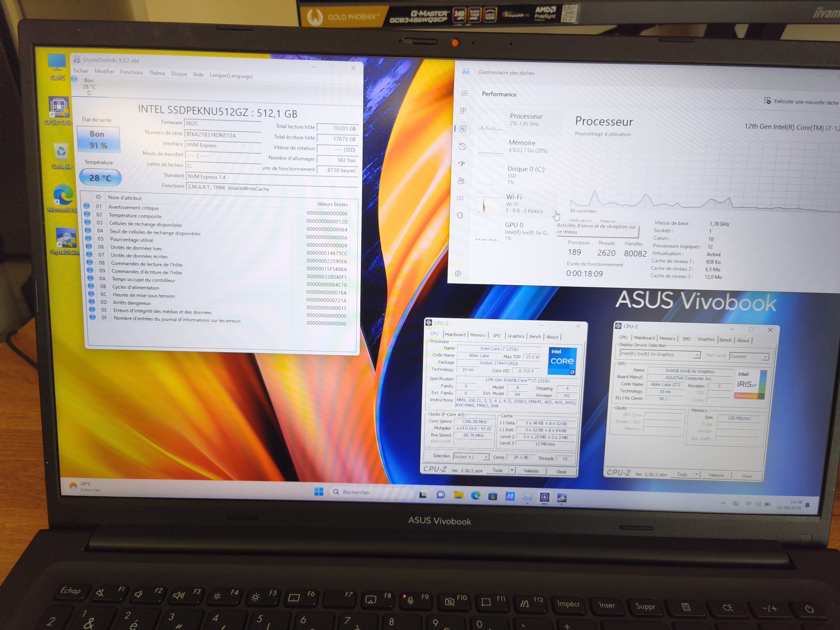Click the volume speaker tray icon

758,504
